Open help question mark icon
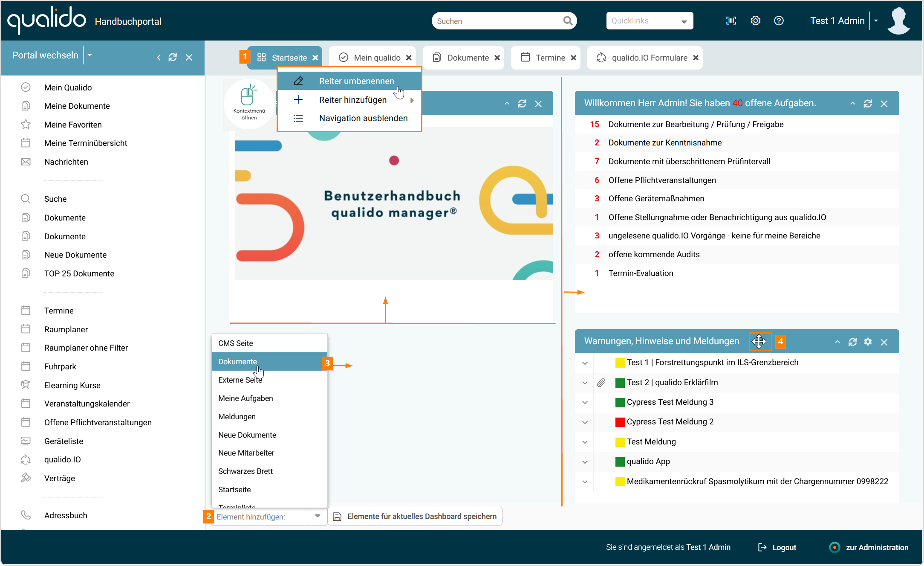This screenshot has height=566, width=924. click(779, 21)
